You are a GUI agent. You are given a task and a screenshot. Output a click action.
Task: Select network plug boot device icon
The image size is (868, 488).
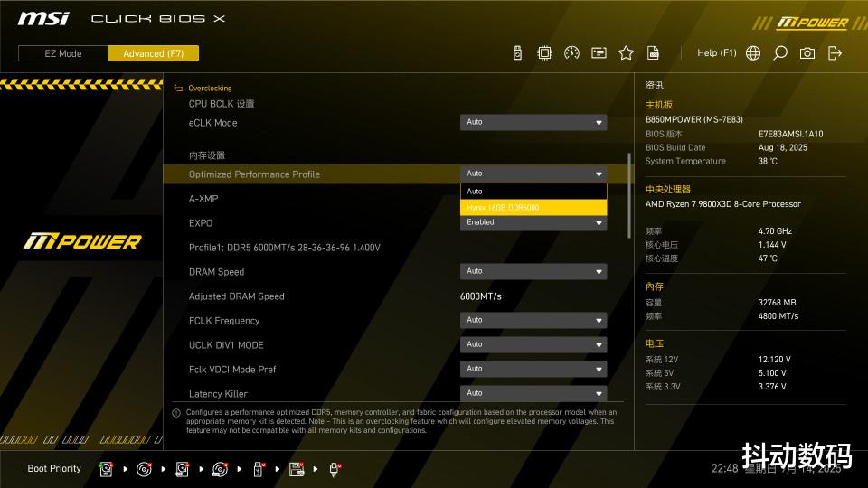(x=335, y=469)
